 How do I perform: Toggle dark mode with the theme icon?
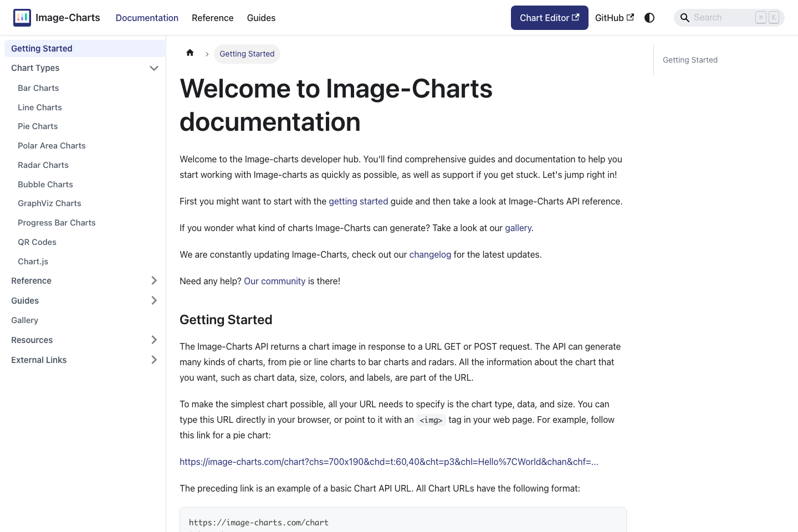point(649,17)
